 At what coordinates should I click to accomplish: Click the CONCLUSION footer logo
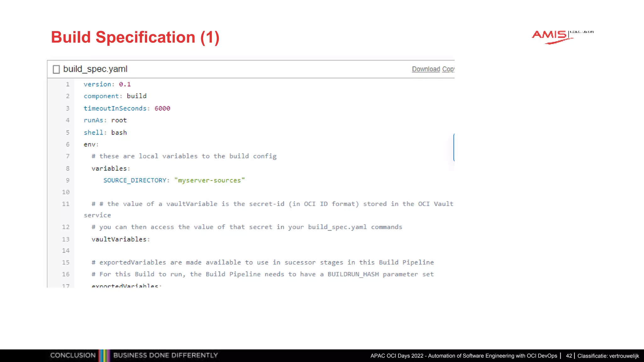(73, 355)
